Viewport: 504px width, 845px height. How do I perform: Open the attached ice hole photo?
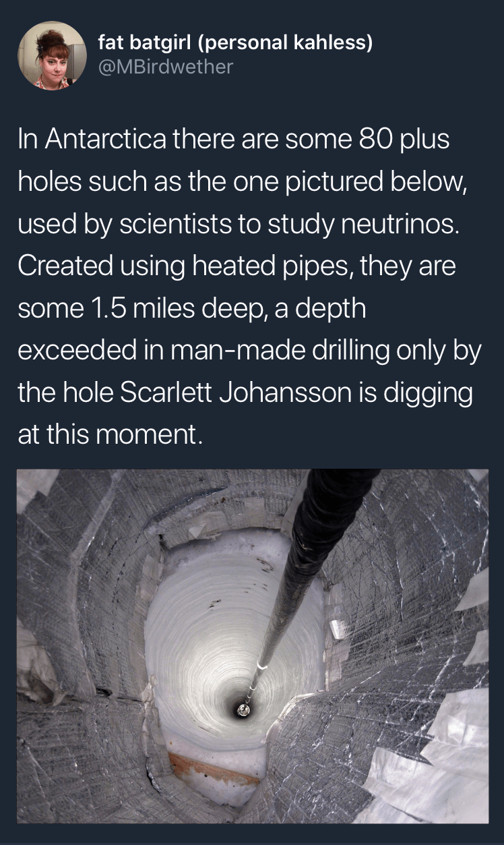pyautogui.click(x=252, y=646)
